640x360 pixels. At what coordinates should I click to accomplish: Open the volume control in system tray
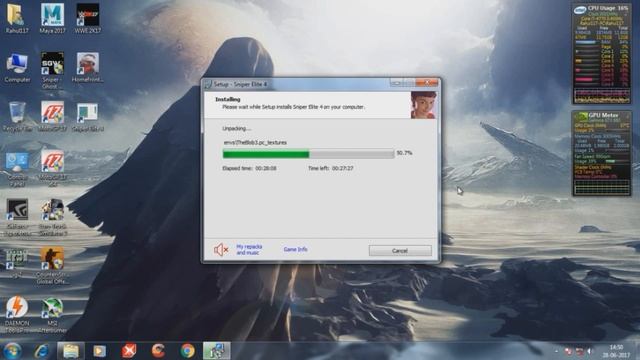click(590, 351)
